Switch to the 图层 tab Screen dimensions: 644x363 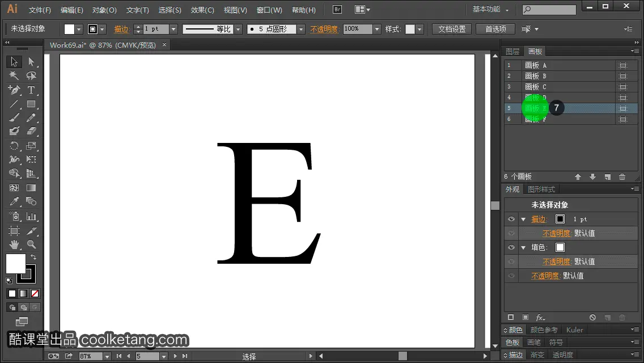pos(512,52)
